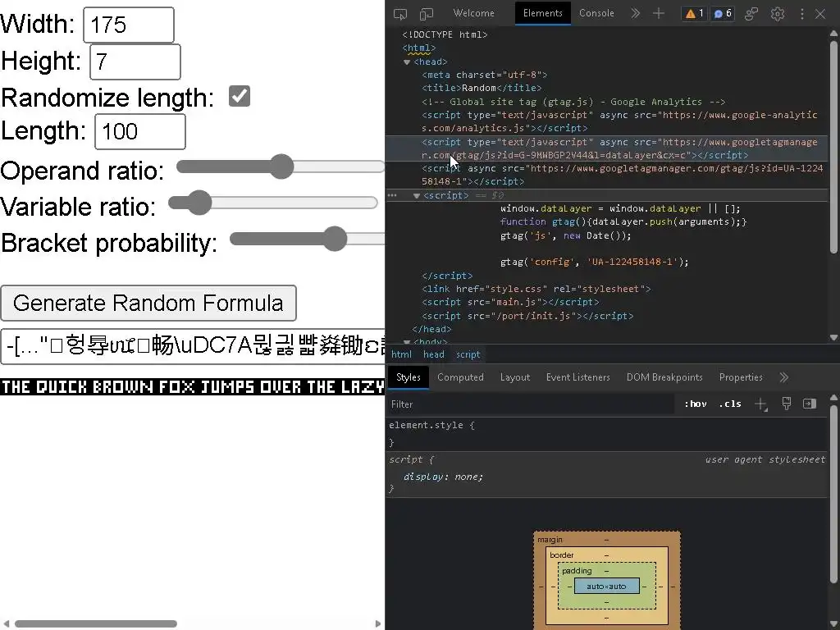
Task: Select the <!DOCTYPE html> line
Action: pyautogui.click(x=445, y=34)
